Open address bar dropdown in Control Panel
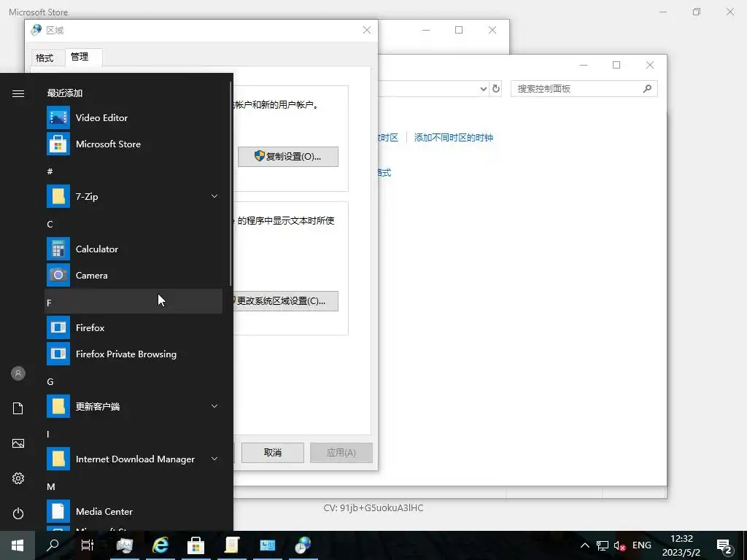The height and width of the screenshot is (560, 747). (x=483, y=89)
